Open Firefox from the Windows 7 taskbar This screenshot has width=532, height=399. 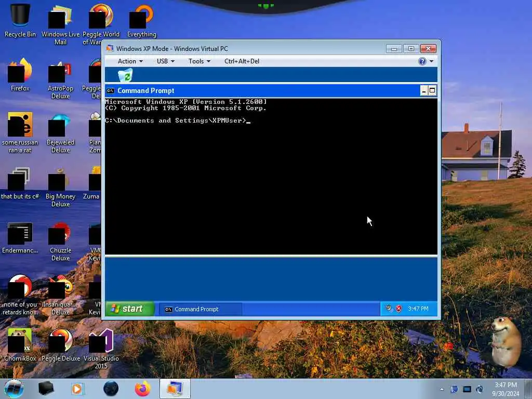point(143,389)
